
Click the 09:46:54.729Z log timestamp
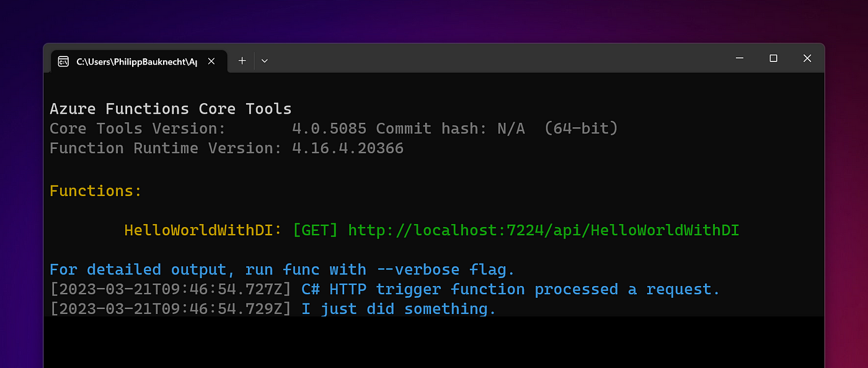pos(170,309)
